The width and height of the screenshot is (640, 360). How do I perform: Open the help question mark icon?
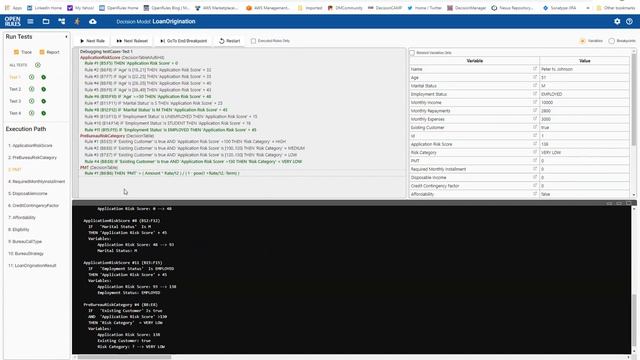point(629,21)
